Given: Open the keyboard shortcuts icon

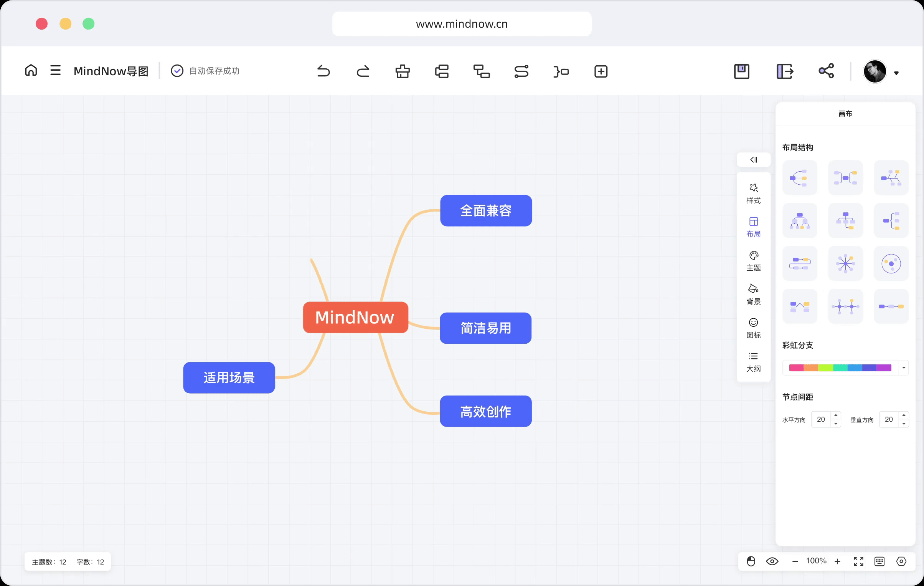Looking at the screenshot, I should [879, 561].
